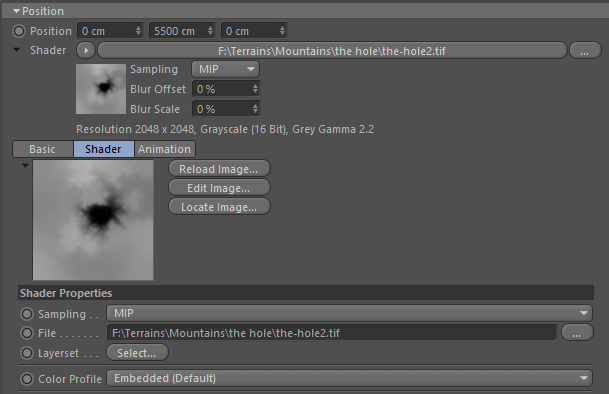Click the Layerset Select... button
The width and height of the screenshot is (609, 394).
137,353
